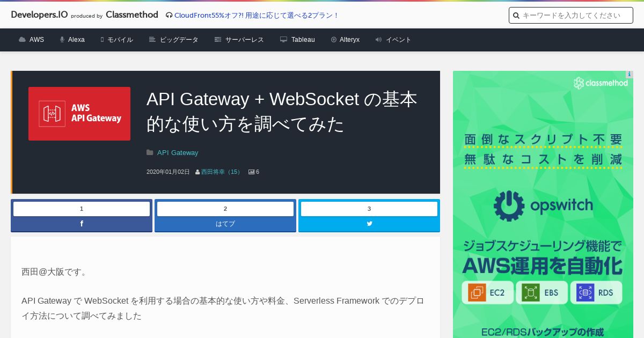Click the view count chart icon
644x338 pixels.
click(x=251, y=172)
